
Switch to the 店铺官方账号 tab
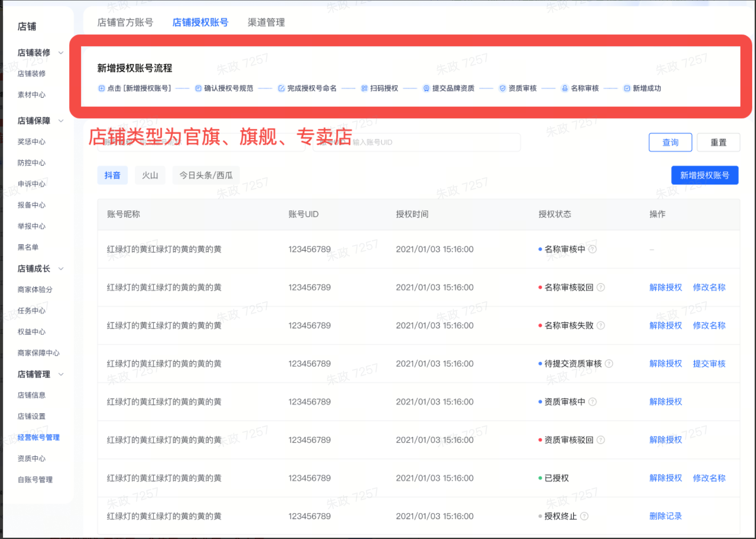pos(125,22)
